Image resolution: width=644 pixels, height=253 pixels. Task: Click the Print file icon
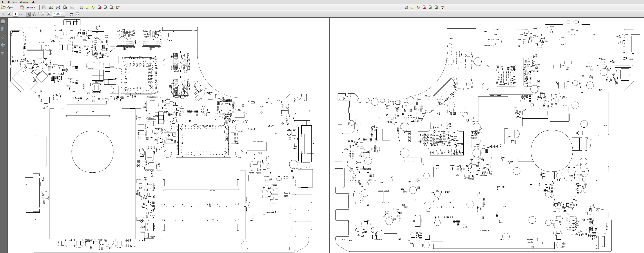click(x=58, y=8)
